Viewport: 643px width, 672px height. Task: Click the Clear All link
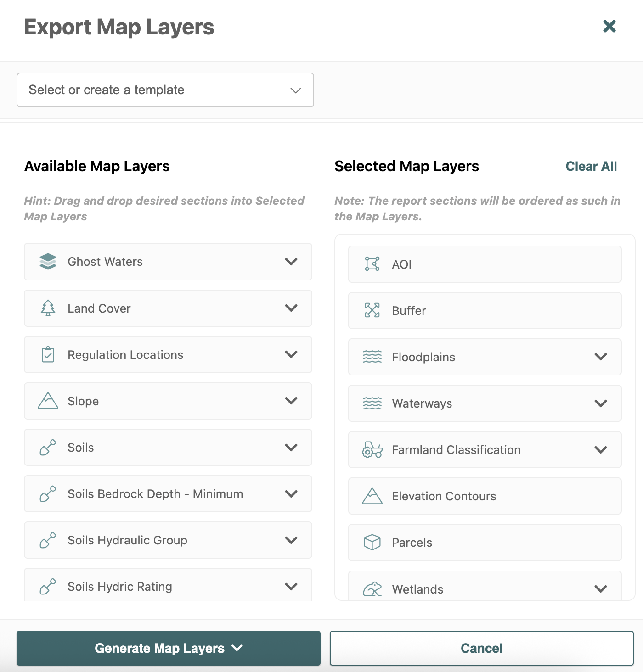click(x=591, y=166)
